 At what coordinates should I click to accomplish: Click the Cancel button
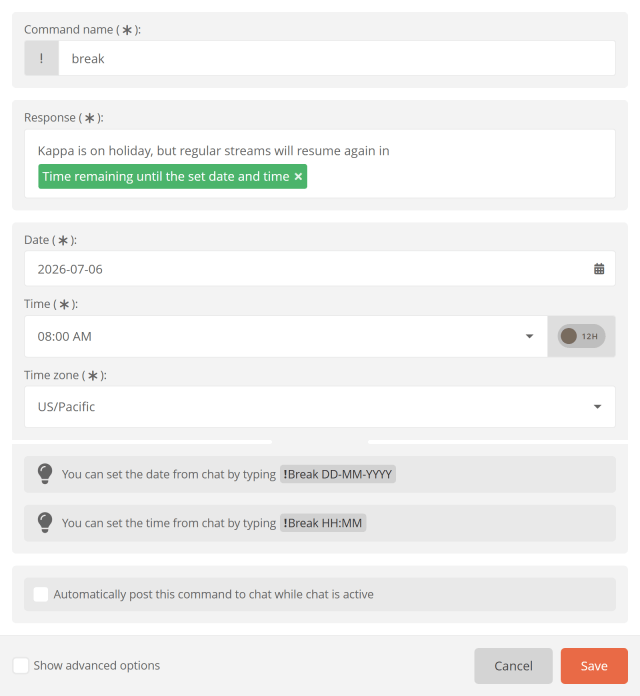point(513,665)
